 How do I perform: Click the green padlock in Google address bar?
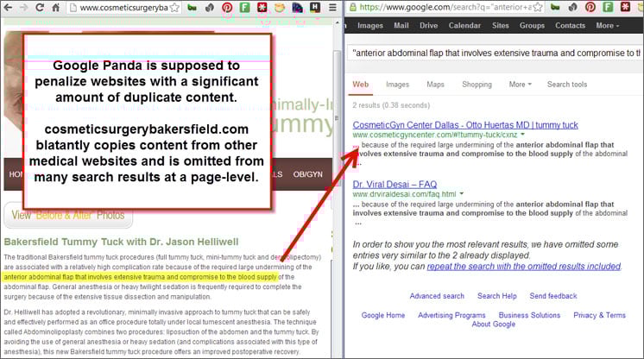tap(353, 7)
